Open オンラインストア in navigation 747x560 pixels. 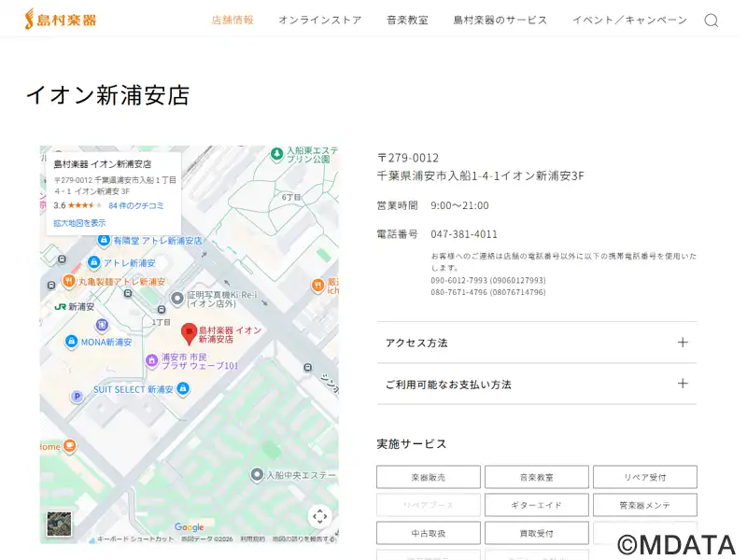[x=319, y=20]
